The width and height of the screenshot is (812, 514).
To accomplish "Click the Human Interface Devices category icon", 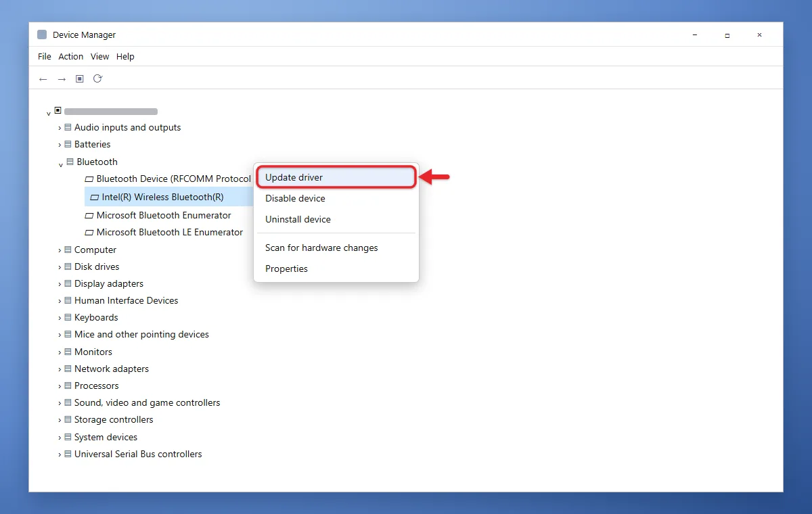I will point(68,300).
